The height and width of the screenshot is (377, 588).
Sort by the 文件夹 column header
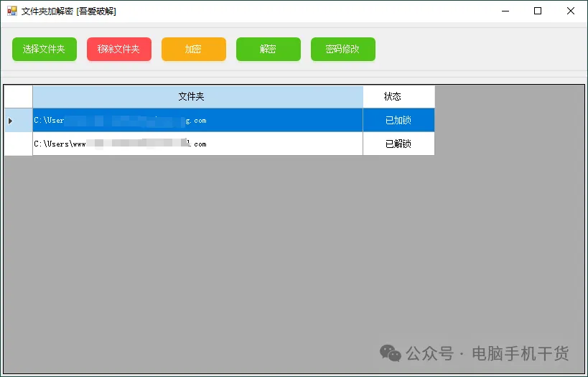[x=197, y=97]
